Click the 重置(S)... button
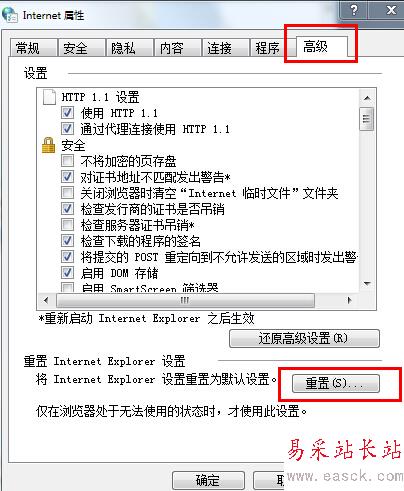The image size is (404, 491). pyautogui.click(x=336, y=383)
